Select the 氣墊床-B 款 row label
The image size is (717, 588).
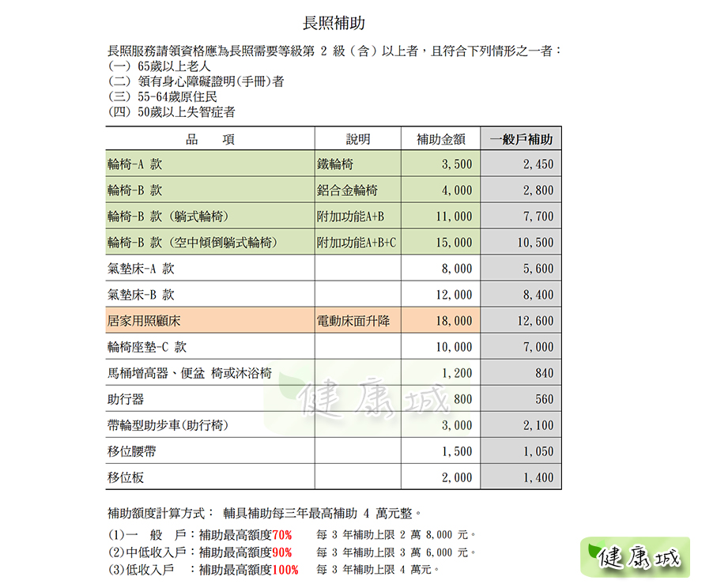point(140,295)
